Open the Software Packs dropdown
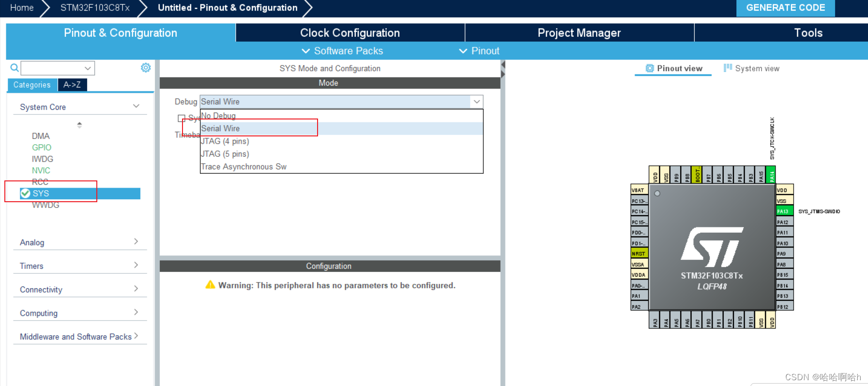The image size is (868, 386). tap(342, 51)
